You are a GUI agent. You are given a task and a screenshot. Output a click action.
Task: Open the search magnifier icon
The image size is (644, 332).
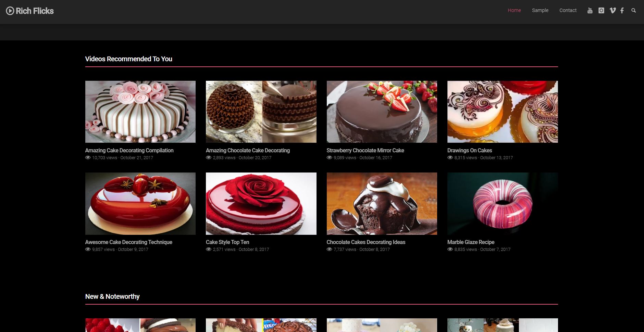coord(634,11)
